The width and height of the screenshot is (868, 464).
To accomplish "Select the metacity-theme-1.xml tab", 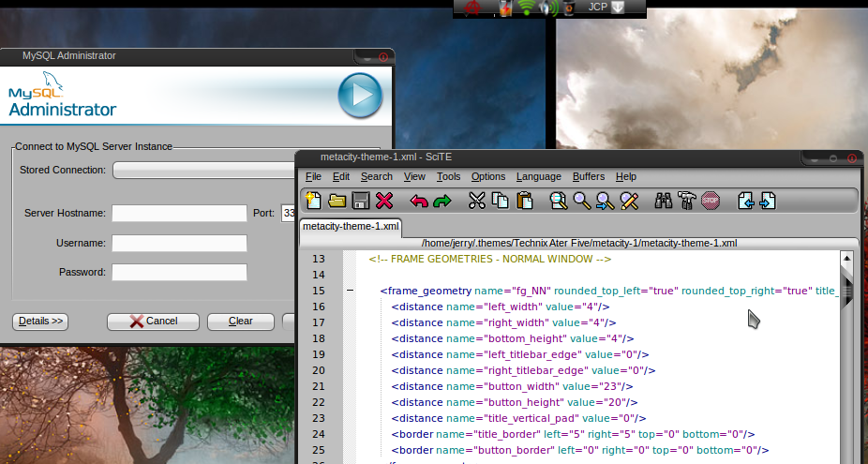I will (351, 227).
